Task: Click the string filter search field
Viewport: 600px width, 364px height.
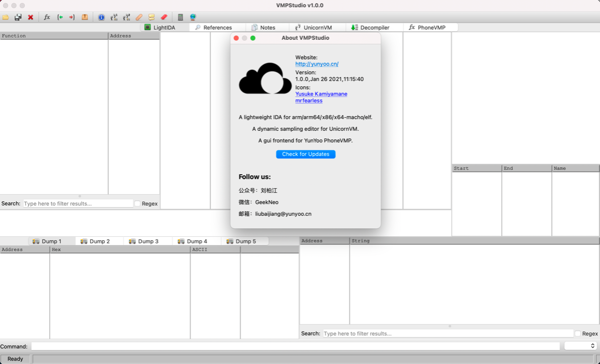Action: [x=448, y=334]
